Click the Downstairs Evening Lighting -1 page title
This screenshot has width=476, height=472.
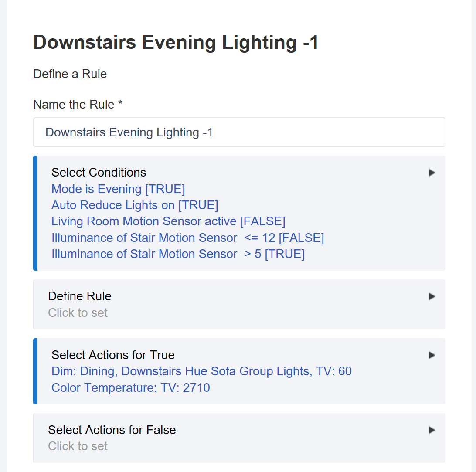[176, 42]
